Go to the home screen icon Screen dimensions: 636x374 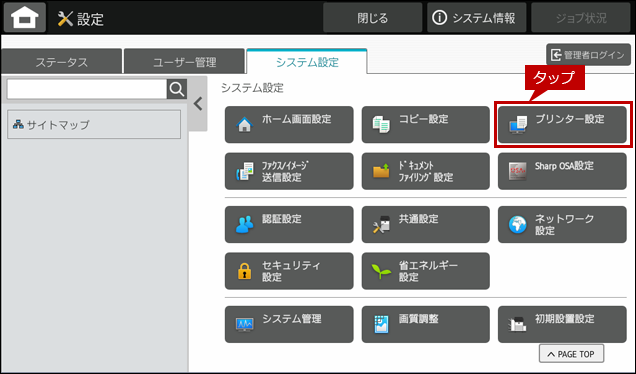25,17
